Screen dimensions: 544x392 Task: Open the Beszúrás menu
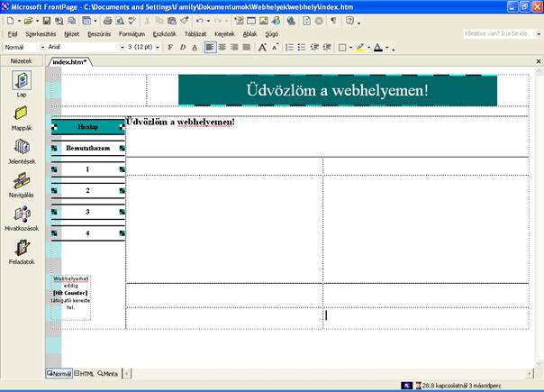point(97,33)
